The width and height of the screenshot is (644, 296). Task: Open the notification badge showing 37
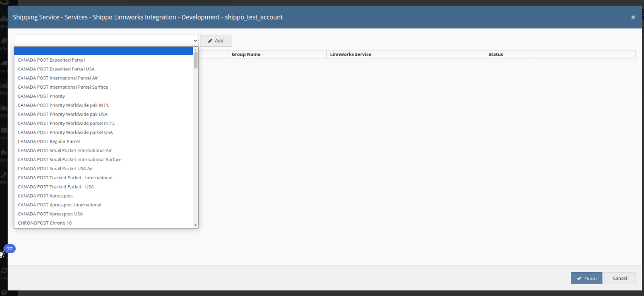pyautogui.click(x=9, y=249)
